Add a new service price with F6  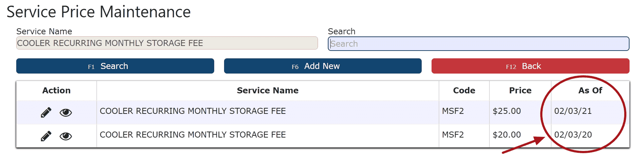[323, 66]
